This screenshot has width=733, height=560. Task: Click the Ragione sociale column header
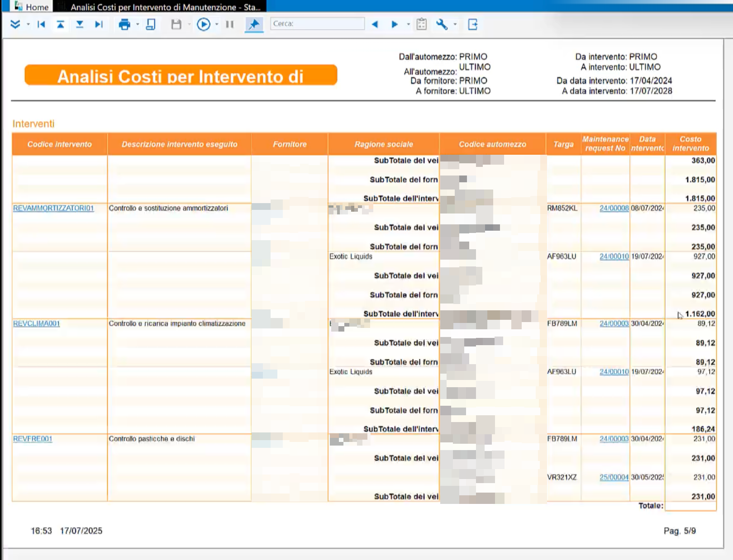384,144
